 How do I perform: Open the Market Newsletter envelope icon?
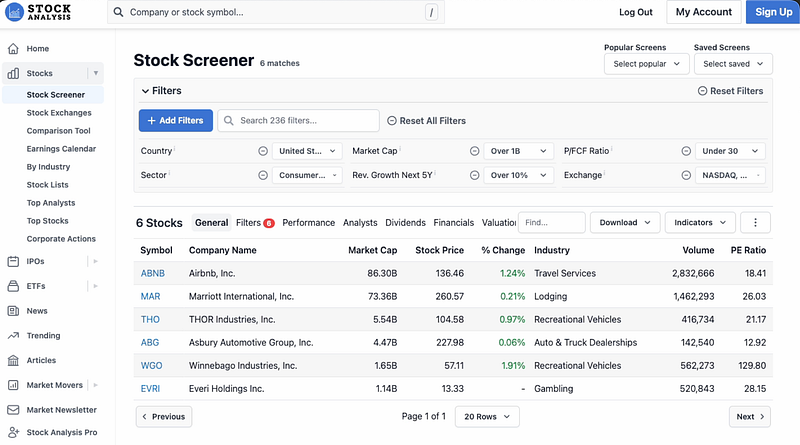(13, 409)
